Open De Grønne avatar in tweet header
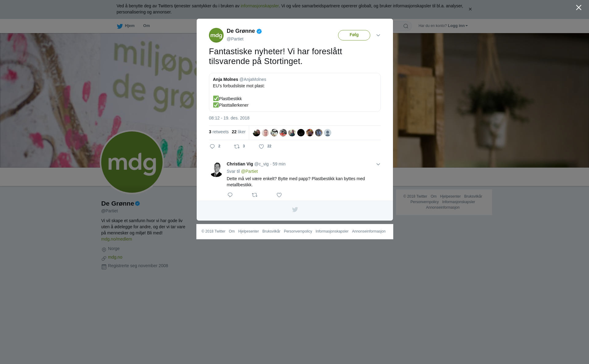Viewport: 589px width, 364px height. 216,35
